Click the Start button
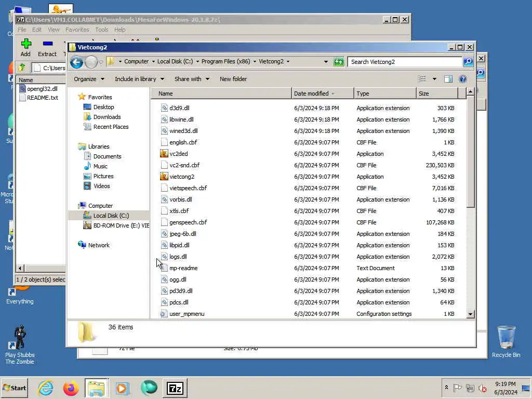532x399 pixels. tap(14, 388)
